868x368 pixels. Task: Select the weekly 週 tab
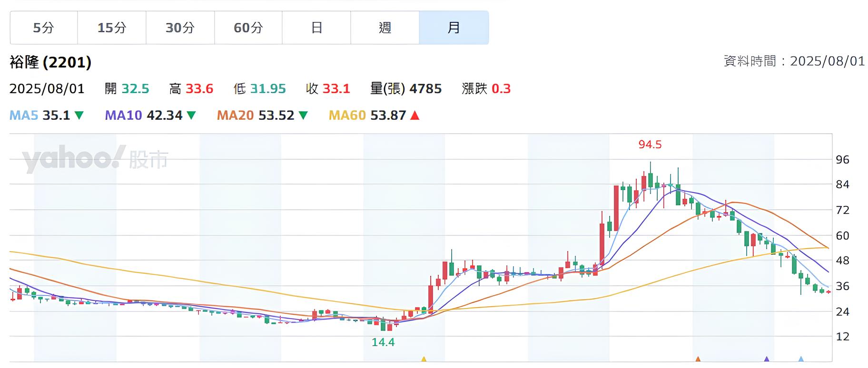click(385, 28)
